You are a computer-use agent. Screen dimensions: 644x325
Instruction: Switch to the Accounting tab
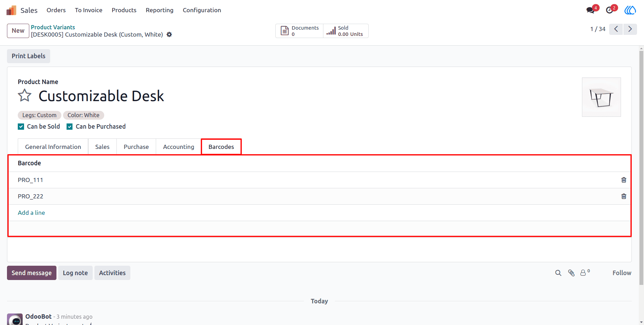(x=178, y=147)
